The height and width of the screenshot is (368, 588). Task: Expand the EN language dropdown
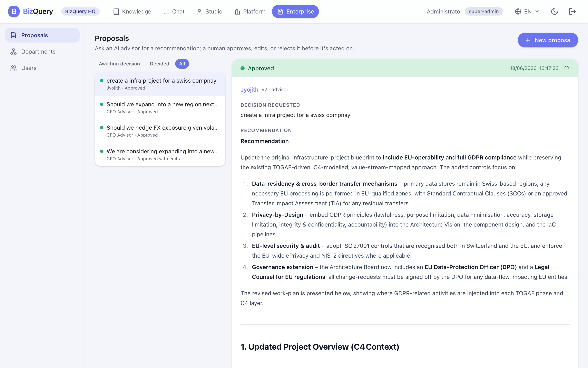527,11
